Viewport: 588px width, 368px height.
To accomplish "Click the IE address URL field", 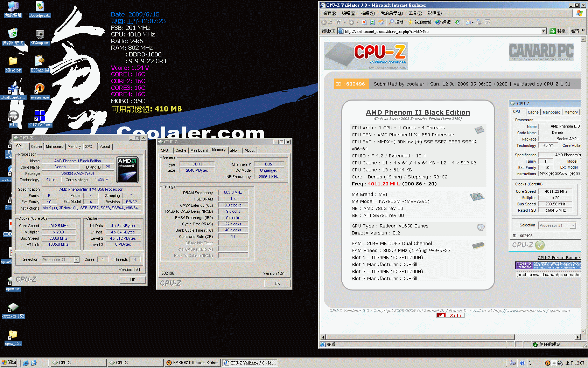I will 442,31.
